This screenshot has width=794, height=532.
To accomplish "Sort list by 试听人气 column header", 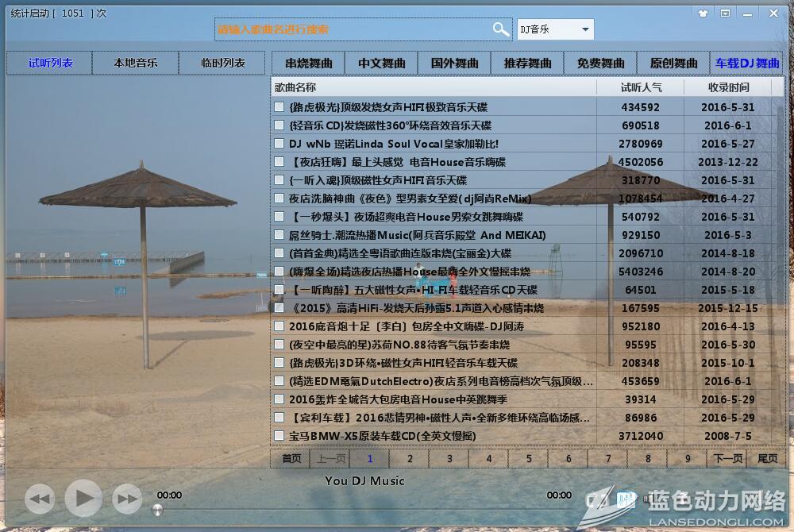I will (x=640, y=87).
